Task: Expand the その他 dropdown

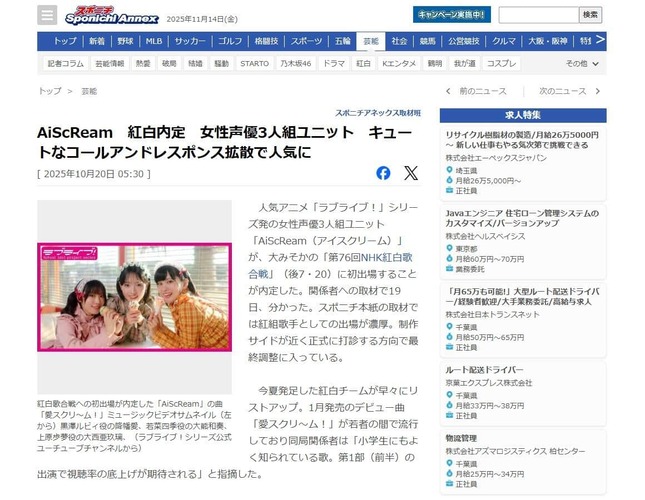Action: point(582,64)
